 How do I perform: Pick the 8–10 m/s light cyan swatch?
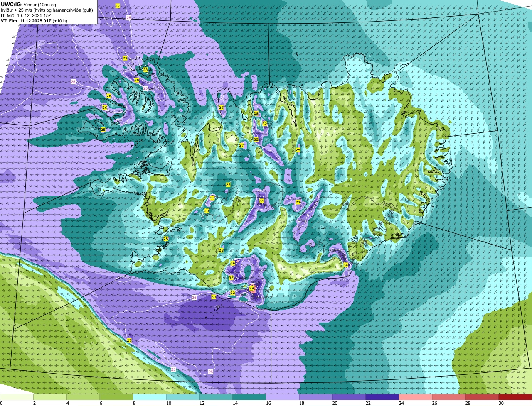click(150, 397)
